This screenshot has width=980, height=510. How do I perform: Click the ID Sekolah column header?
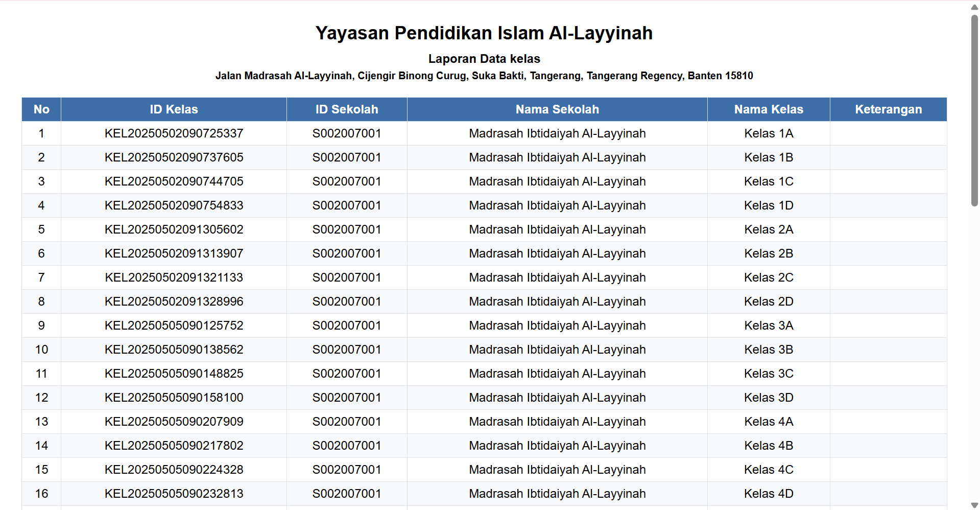click(x=347, y=109)
